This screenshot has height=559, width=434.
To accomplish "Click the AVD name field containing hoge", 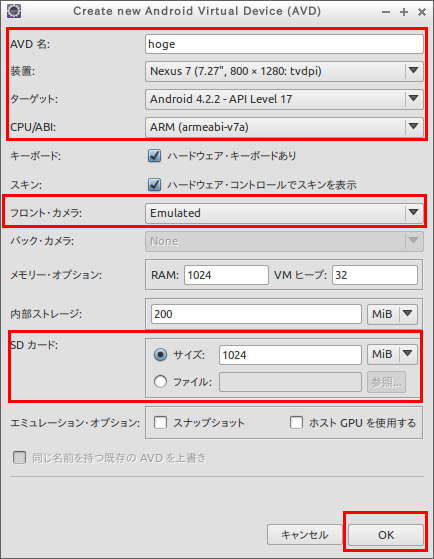I will (284, 44).
